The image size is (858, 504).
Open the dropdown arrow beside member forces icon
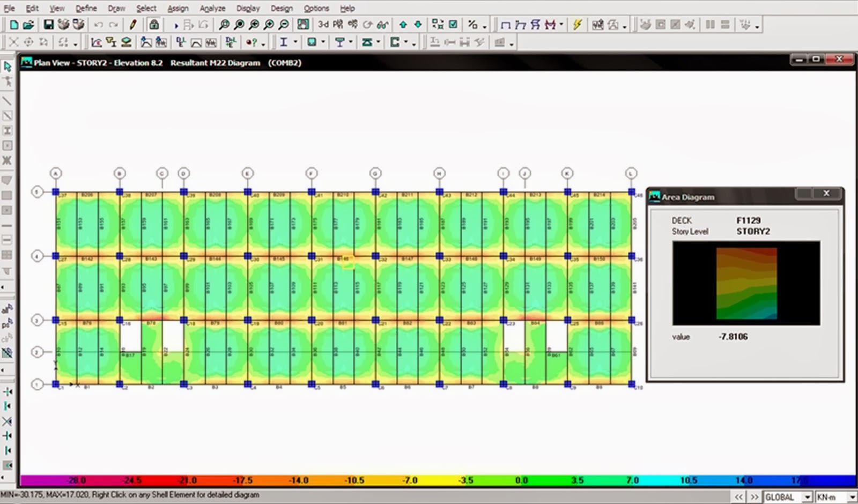coord(561,25)
